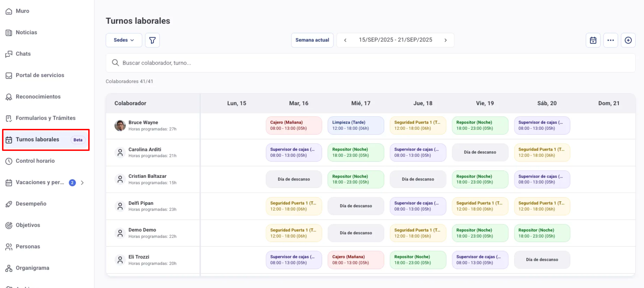Click the Semana actual button

click(312, 40)
